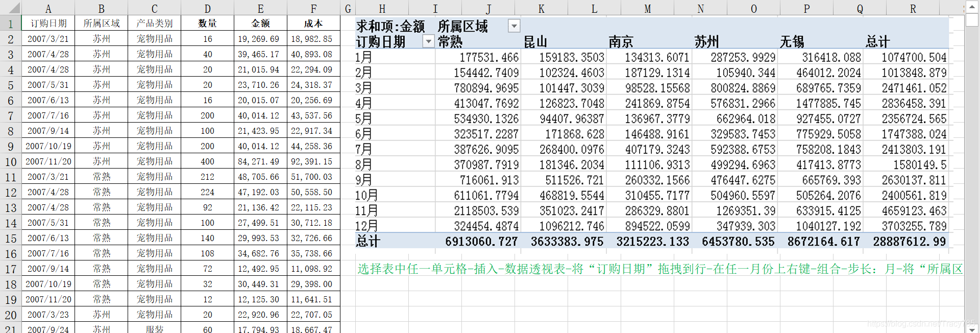Select column C header
The height and width of the screenshot is (333, 980).
click(154, 8)
